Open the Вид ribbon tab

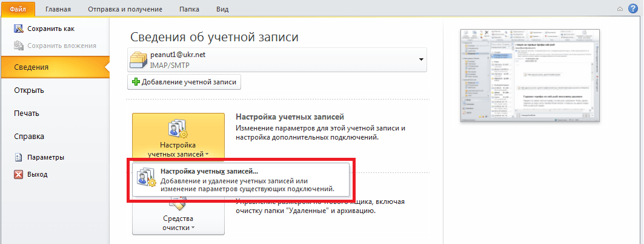(222, 9)
